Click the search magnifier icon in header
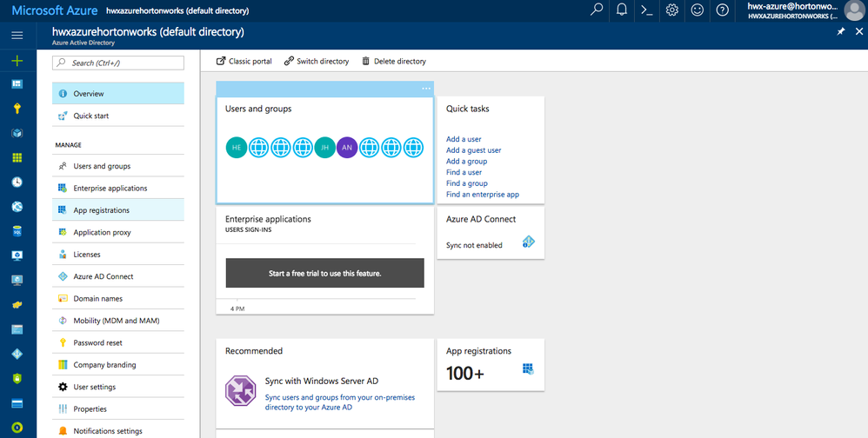 [x=596, y=10]
